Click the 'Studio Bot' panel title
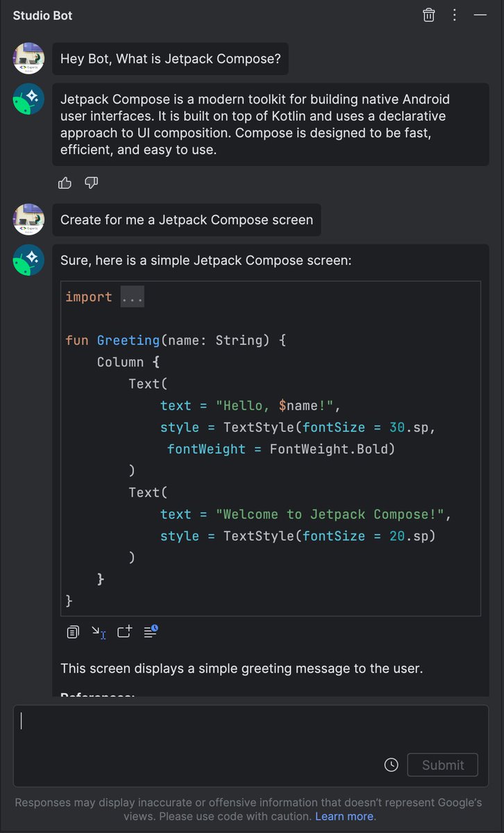This screenshot has width=504, height=833. 42,15
